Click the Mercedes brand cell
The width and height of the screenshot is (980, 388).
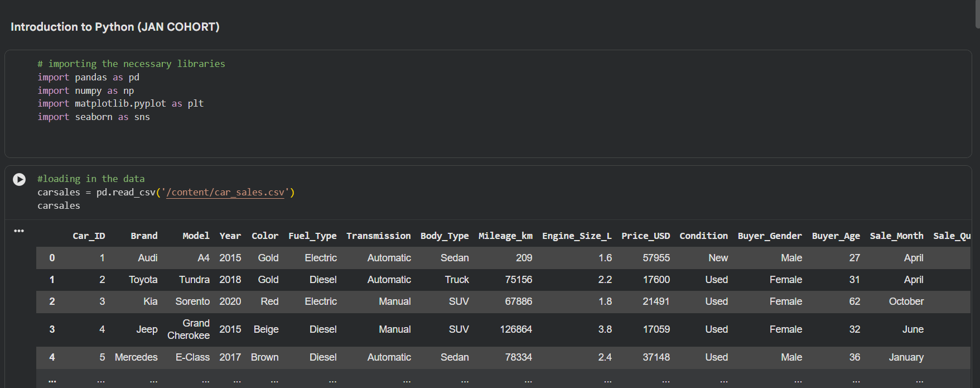136,357
